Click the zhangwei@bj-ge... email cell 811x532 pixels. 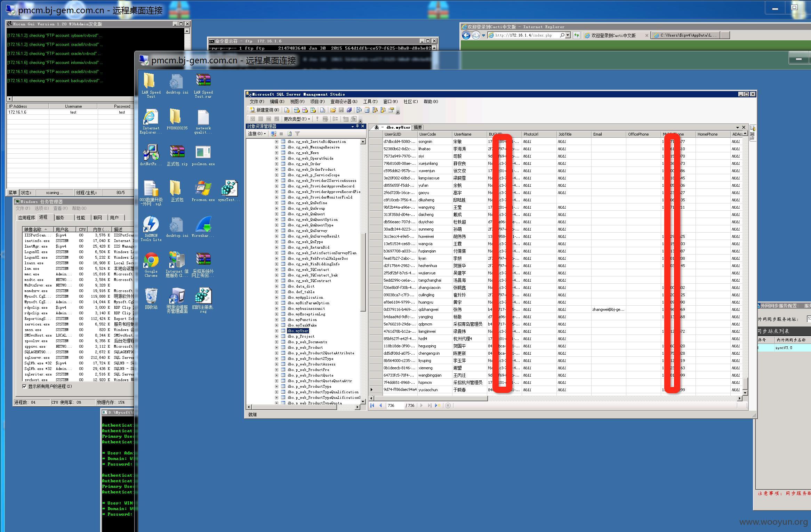point(608,309)
